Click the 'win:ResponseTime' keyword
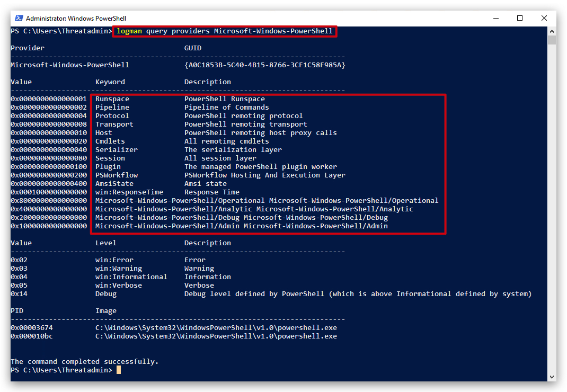Viewport: 567px width, 392px height. 129,192
